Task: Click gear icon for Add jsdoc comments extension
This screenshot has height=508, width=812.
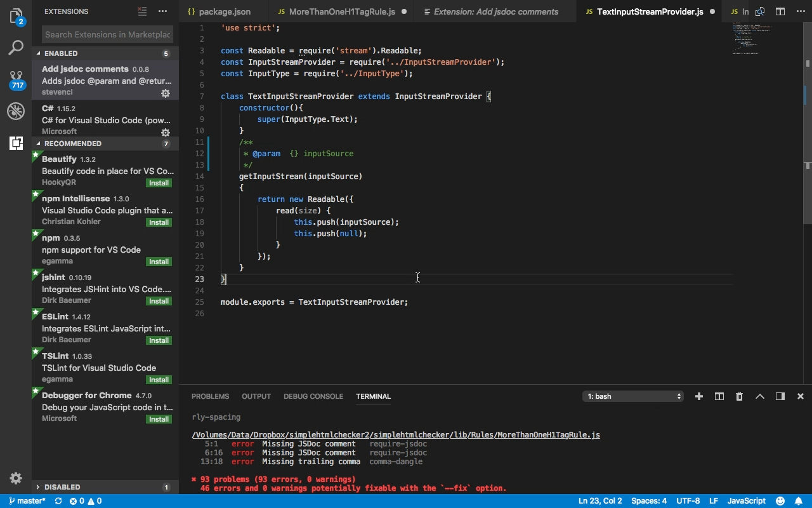Action: click(166, 93)
